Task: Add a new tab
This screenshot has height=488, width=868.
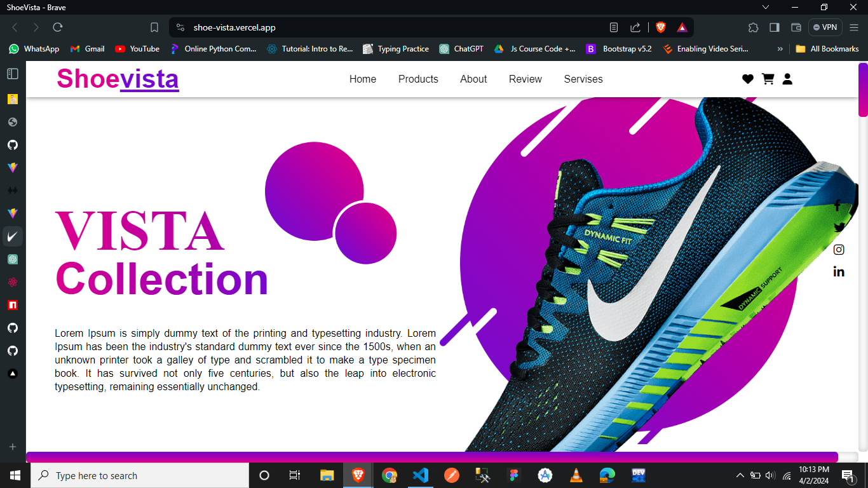Action: pos(13,447)
